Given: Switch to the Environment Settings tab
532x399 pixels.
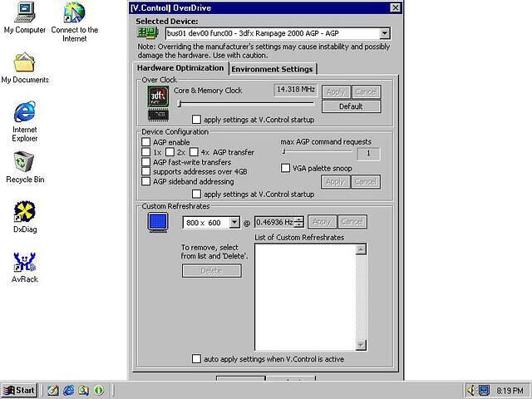Looking at the screenshot, I should coord(272,69).
